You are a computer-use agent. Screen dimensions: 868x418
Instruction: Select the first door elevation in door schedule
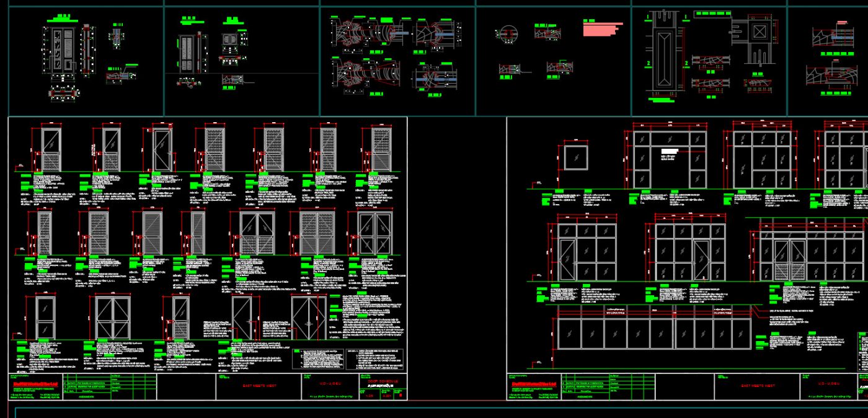pos(51,149)
